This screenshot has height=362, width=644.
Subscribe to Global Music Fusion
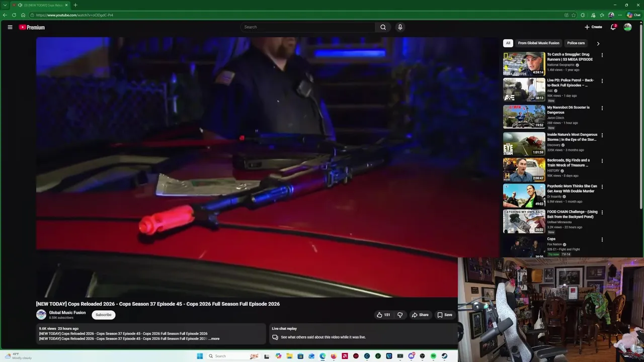click(104, 315)
